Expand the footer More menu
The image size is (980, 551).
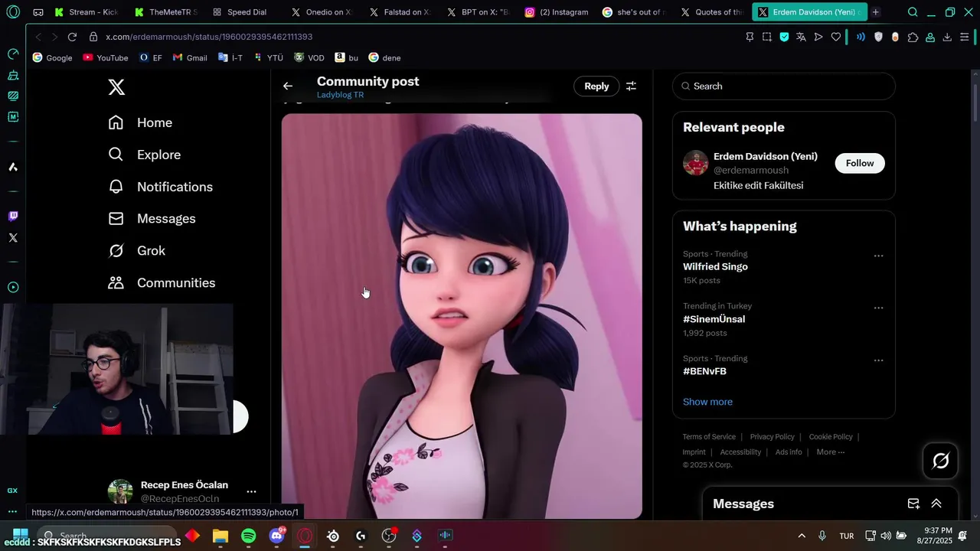pyautogui.click(x=830, y=452)
